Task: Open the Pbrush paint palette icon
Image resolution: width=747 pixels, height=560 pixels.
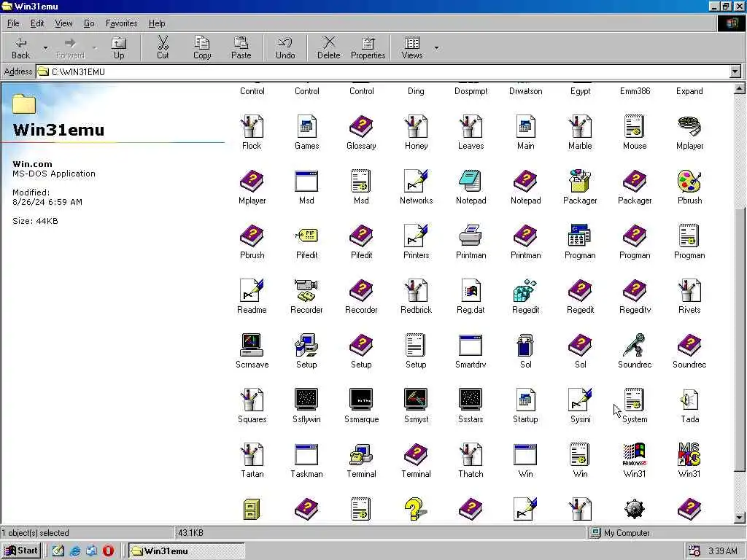Action: pos(689,182)
